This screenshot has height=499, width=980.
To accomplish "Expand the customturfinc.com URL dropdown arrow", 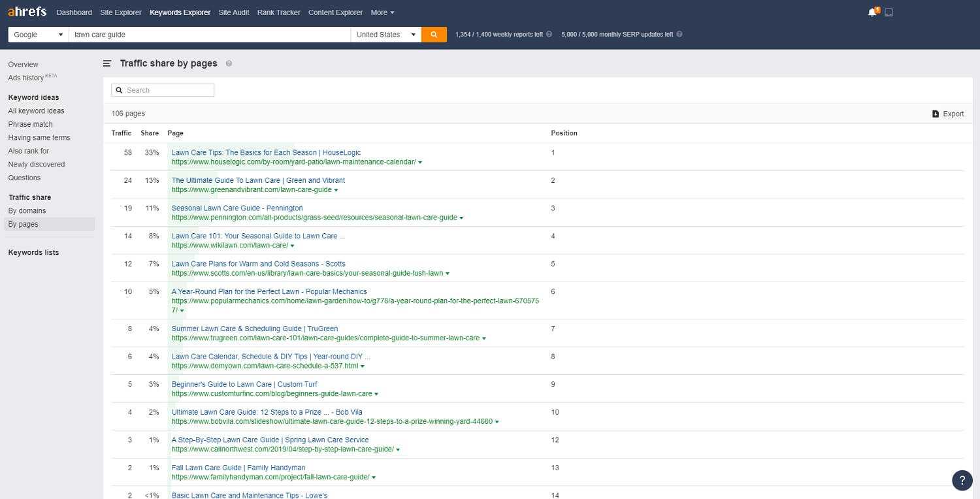I will [x=376, y=394].
